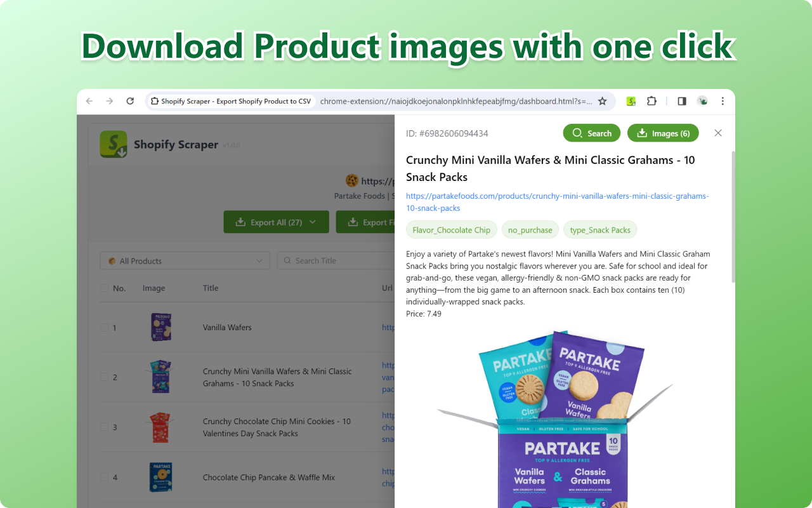This screenshot has height=508, width=812.
Task: Open the Chrome profile avatar
Action: 702,101
